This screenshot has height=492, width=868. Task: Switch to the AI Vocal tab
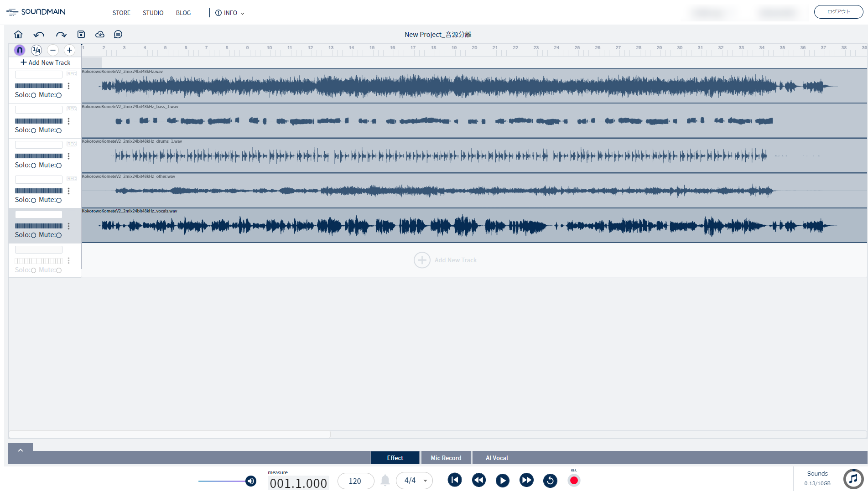[x=497, y=458]
